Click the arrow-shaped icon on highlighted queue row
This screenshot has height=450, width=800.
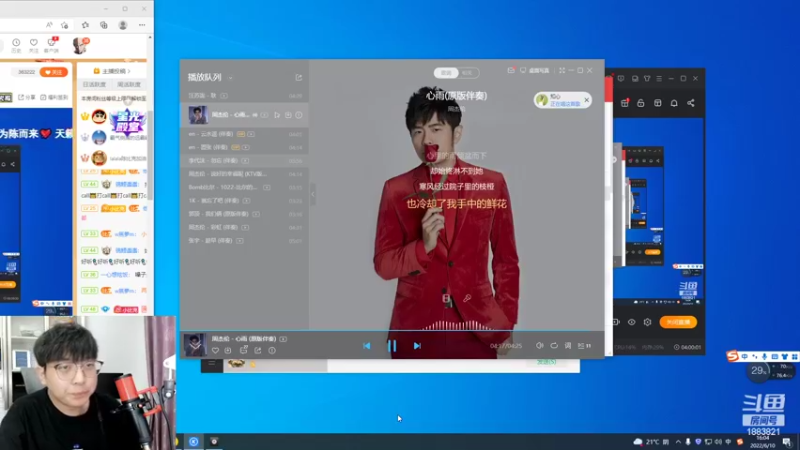pyautogui.click(x=277, y=115)
